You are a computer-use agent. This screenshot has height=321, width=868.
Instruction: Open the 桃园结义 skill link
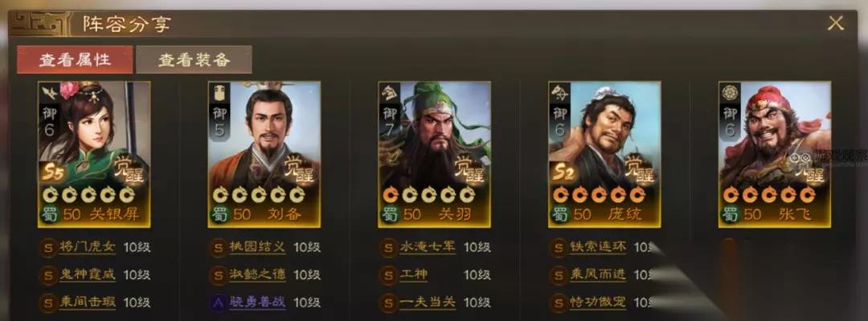[x=257, y=247]
